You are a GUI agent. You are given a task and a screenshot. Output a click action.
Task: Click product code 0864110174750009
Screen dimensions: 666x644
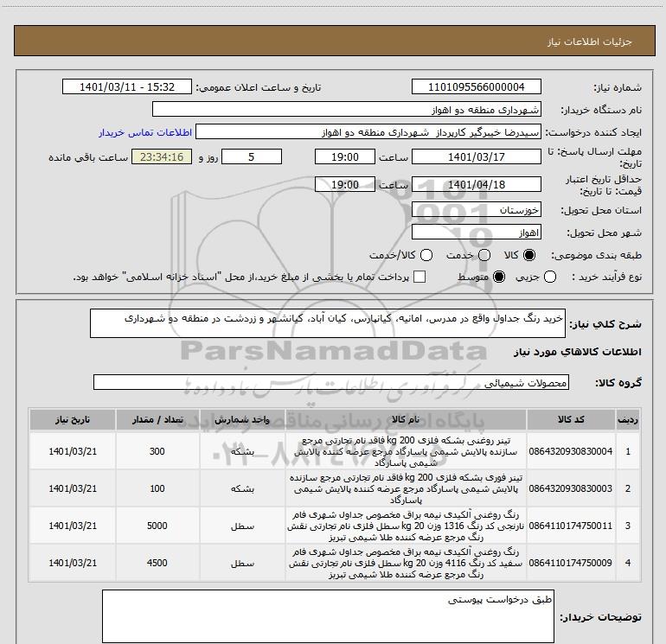571,563
